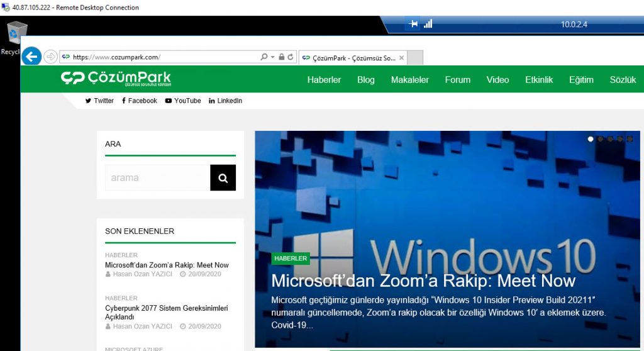
Task: Select the fourth slider dot indicator
Action: click(x=620, y=139)
